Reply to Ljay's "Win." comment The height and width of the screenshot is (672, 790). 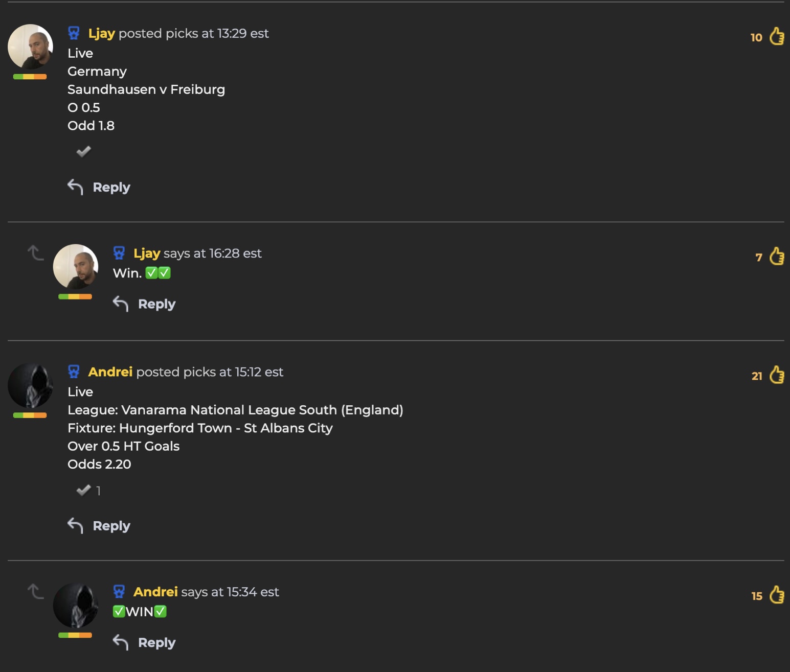click(x=156, y=304)
